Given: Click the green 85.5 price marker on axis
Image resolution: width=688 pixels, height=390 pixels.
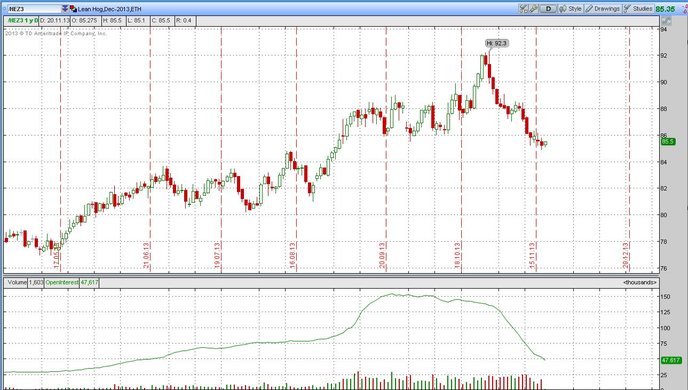Looking at the screenshot, I should [x=668, y=142].
